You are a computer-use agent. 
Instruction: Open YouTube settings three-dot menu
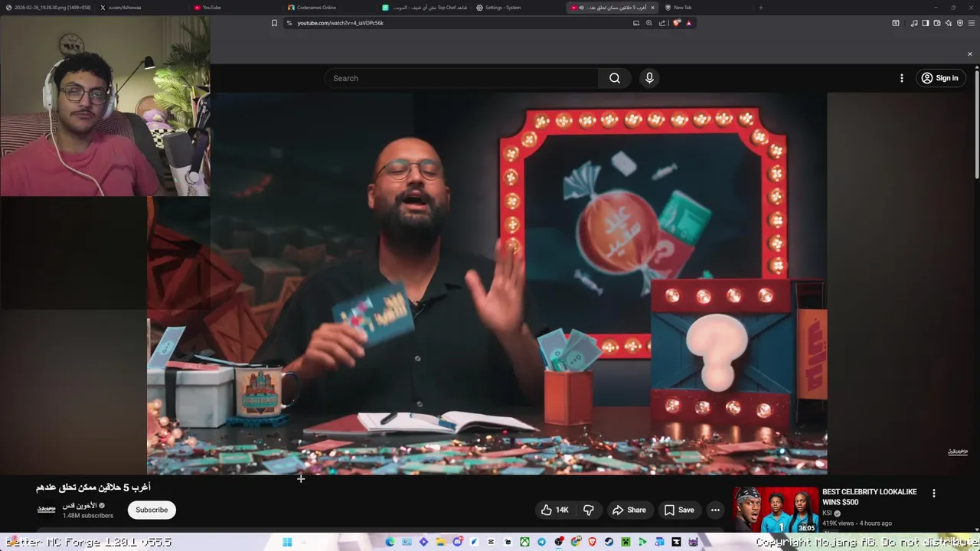902,78
